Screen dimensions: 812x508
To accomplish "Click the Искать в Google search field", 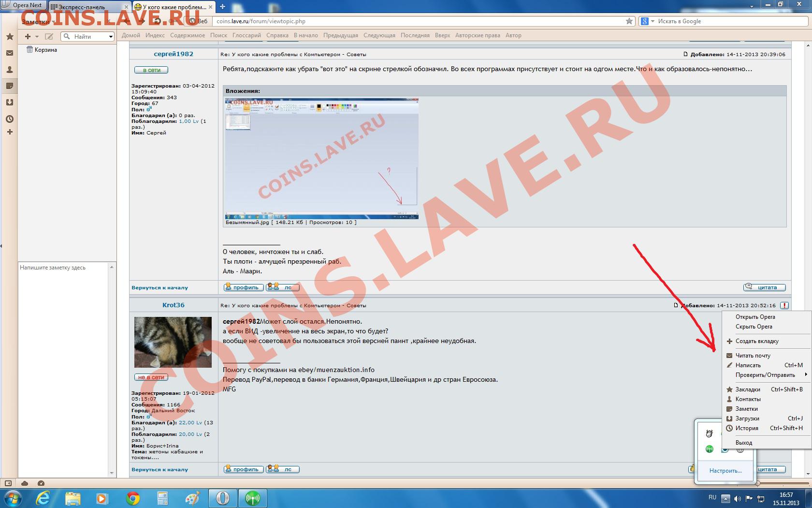I will point(731,21).
